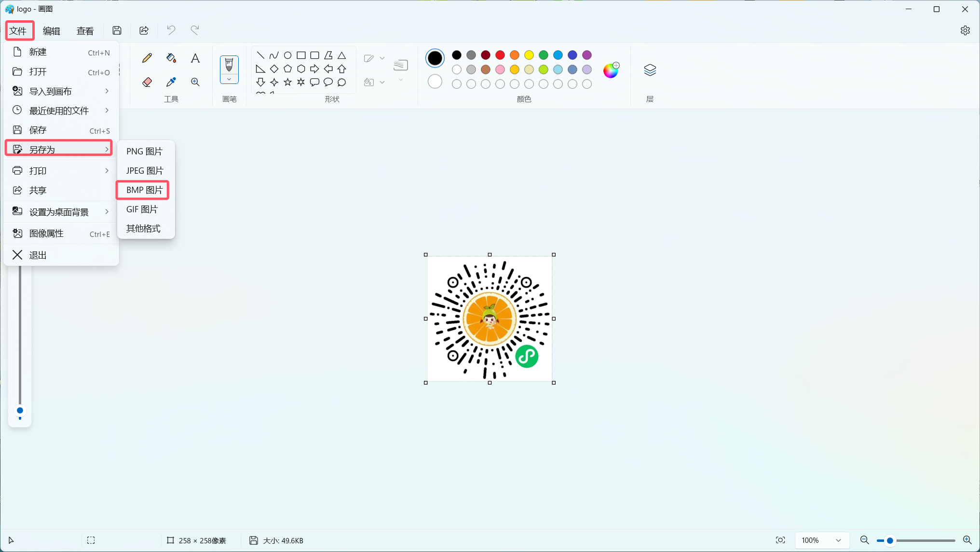980x552 pixels.
Task: Select the Curve shape
Action: pos(274,55)
